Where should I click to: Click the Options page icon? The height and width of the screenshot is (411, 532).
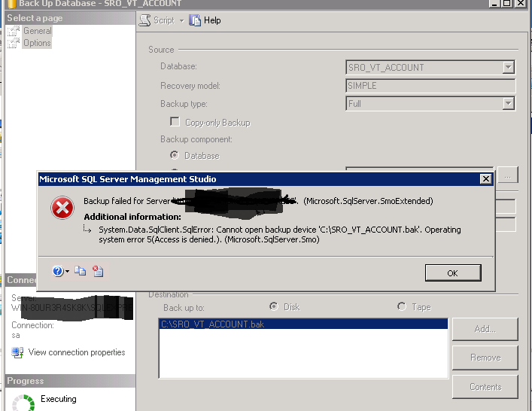(14, 43)
